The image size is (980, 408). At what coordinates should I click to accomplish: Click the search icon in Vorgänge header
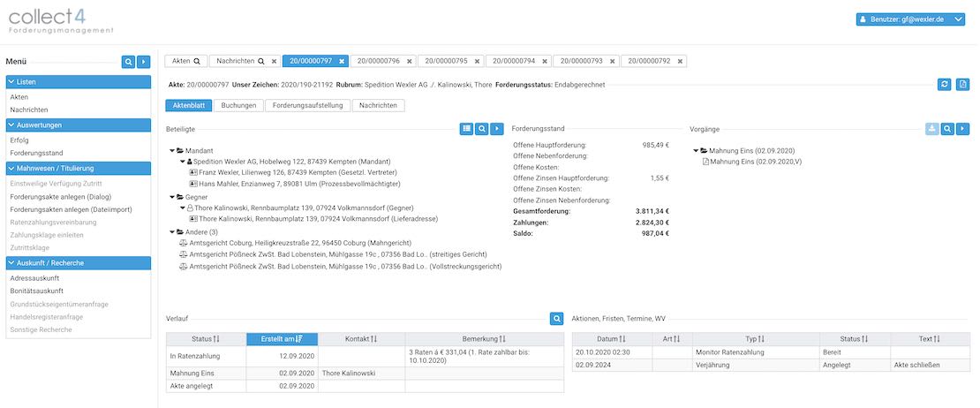pyautogui.click(x=946, y=129)
